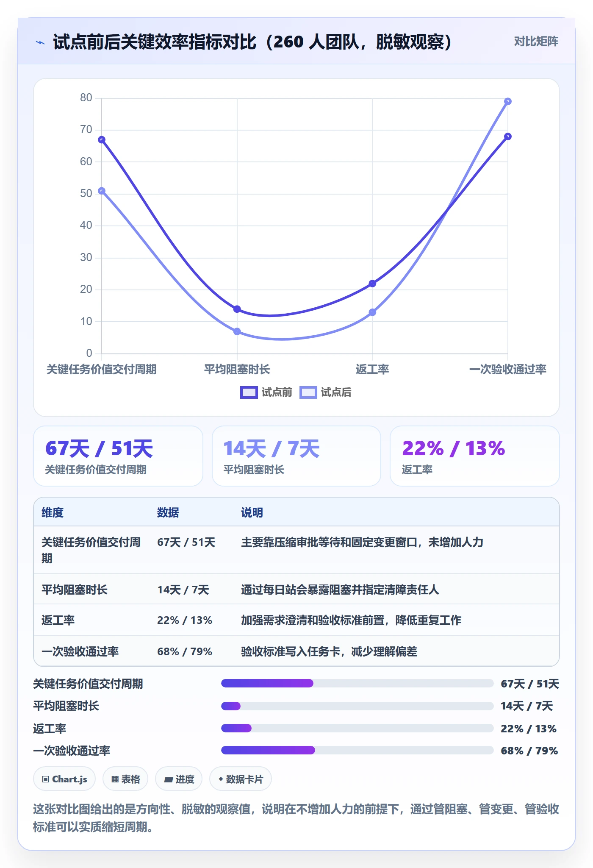The image size is (593, 868).
Task: Toggle the 试点前 legend item
Action: click(266, 392)
